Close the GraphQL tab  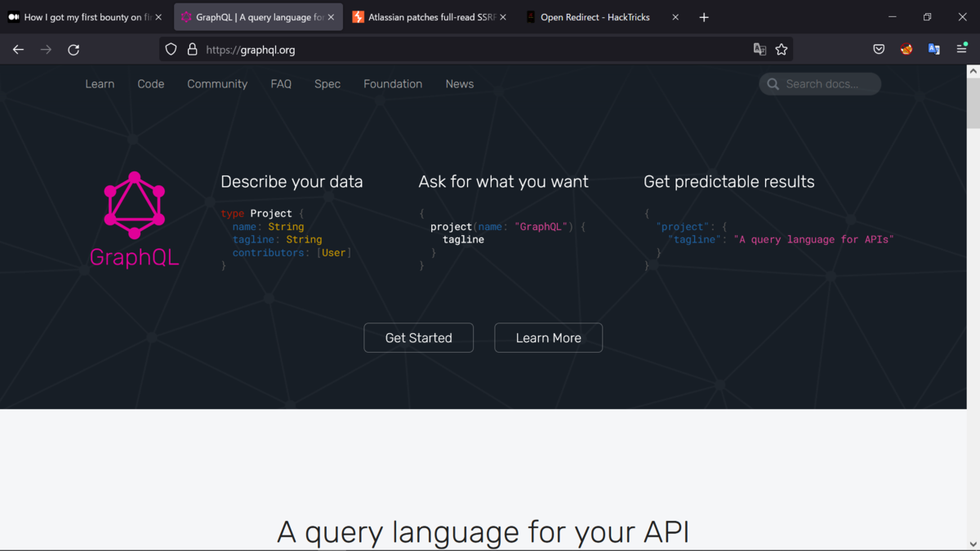(x=331, y=17)
